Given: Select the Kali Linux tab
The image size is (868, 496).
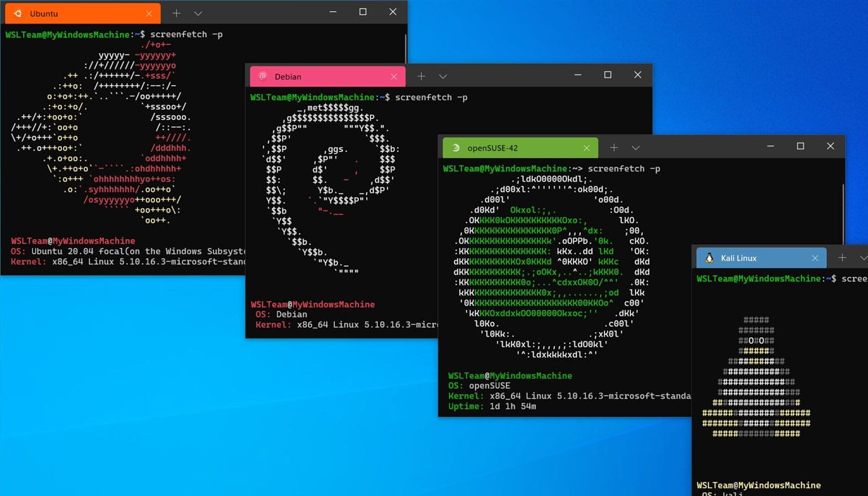Looking at the screenshot, I should coord(761,258).
